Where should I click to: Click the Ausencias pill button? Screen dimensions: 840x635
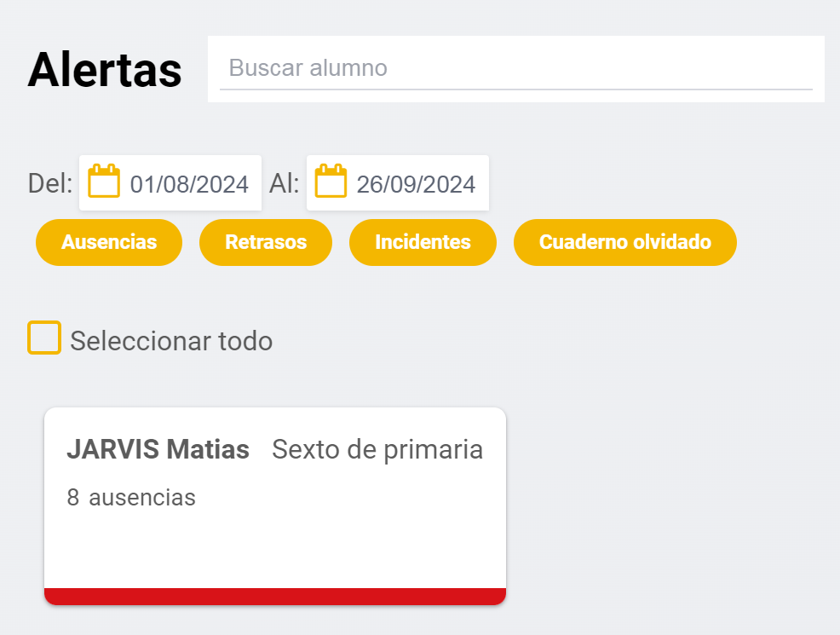[x=108, y=242]
